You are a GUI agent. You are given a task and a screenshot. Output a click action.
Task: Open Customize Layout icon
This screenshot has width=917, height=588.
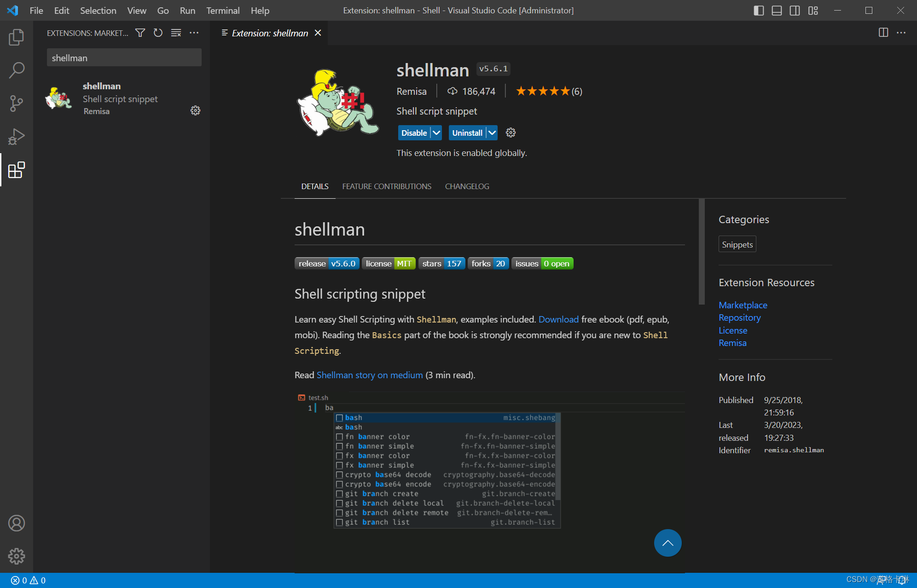[x=813, y=11]
